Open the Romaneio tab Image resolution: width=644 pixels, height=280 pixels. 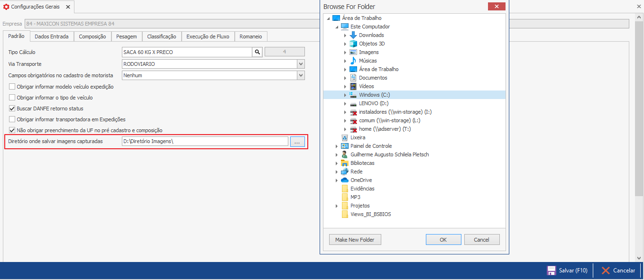[251, 36]
